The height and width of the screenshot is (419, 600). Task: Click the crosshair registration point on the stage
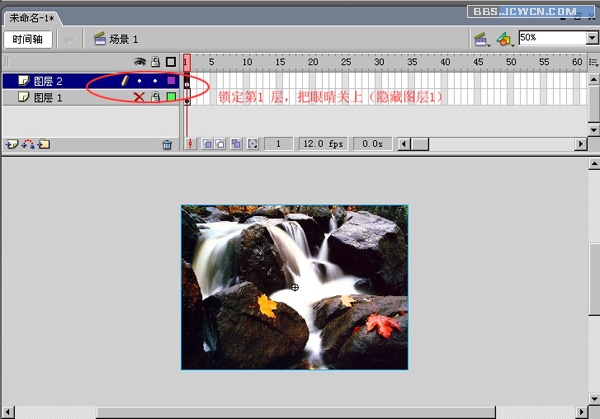pyautogui.click(x=295, y=287)
